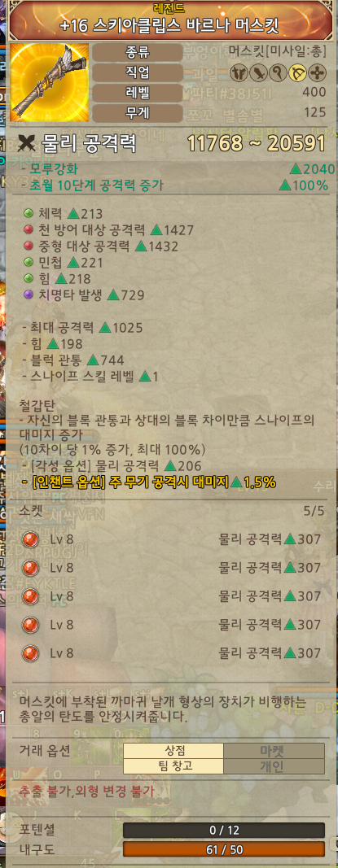Toggle the 개인 trade option
The image size is (338, 868).
(x=274, y=766)
